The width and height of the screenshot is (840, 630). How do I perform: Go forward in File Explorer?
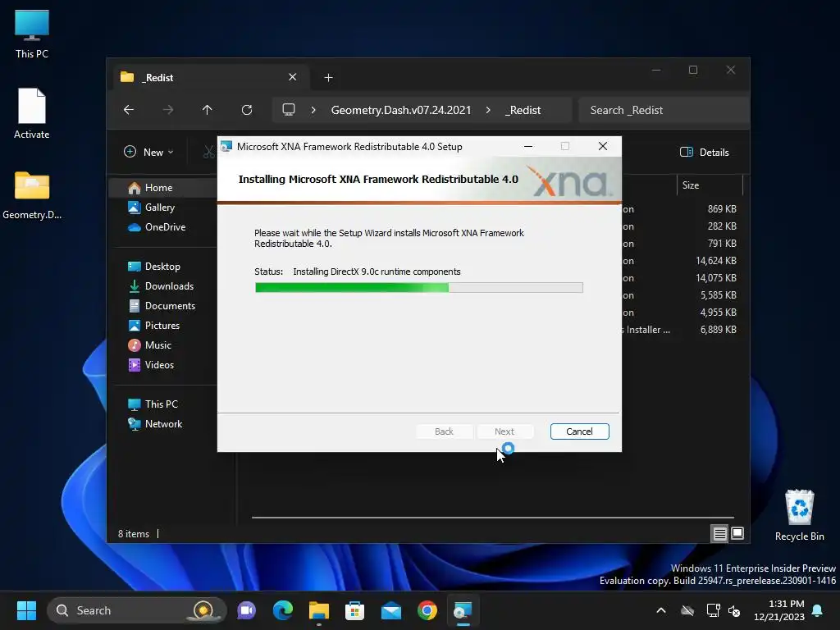(x=168, y=110)
